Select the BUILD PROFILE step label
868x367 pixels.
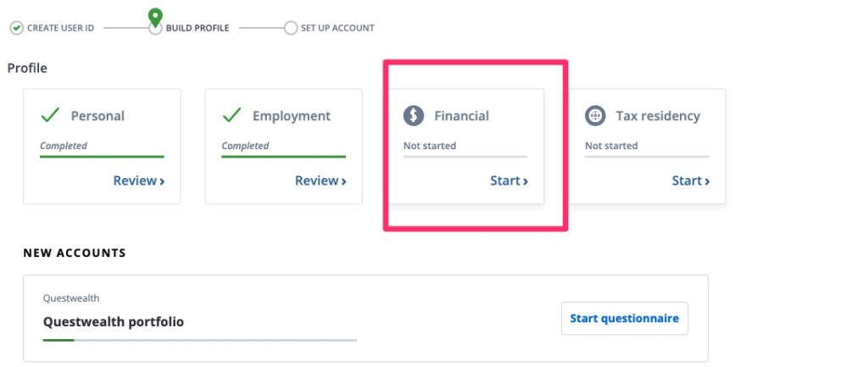[x=197, y=28]
